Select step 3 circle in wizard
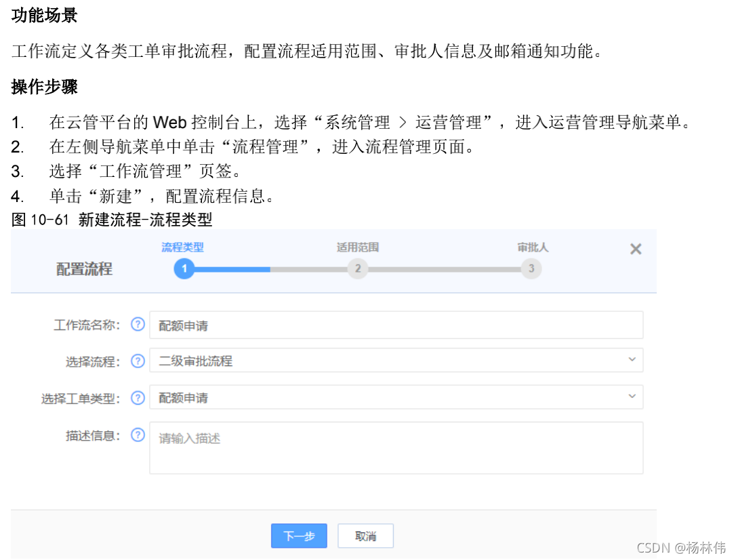Image resolution: width=736 pixels, height=560 pixels. tap(531, 269)
